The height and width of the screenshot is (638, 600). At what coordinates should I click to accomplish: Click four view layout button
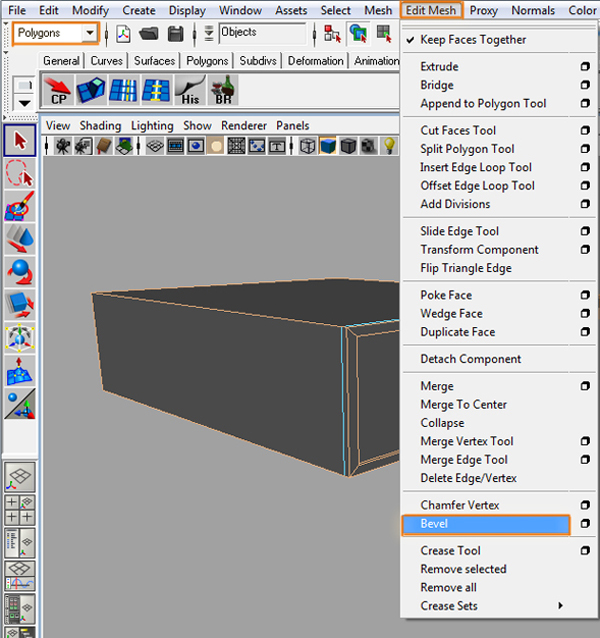tap(20, 510)
